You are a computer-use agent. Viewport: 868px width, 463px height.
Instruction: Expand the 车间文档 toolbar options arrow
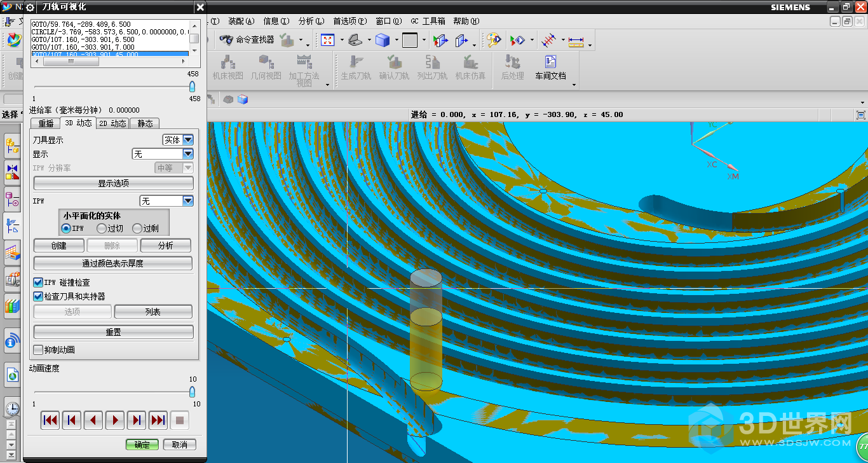pos(574,85)
